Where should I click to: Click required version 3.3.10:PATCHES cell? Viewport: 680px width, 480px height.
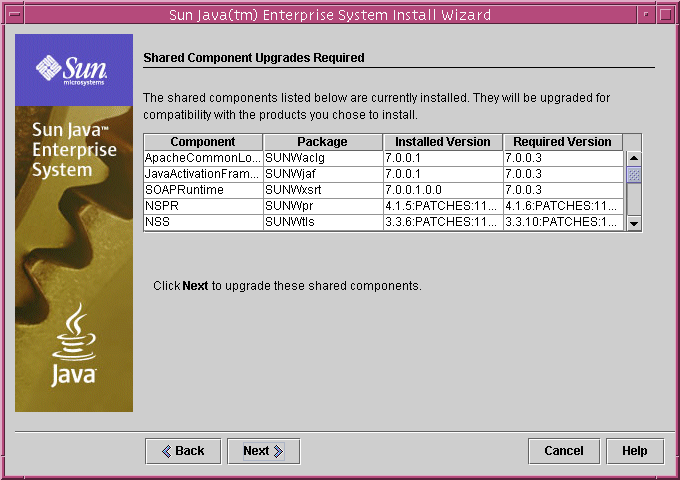click(x=563, y=222)
